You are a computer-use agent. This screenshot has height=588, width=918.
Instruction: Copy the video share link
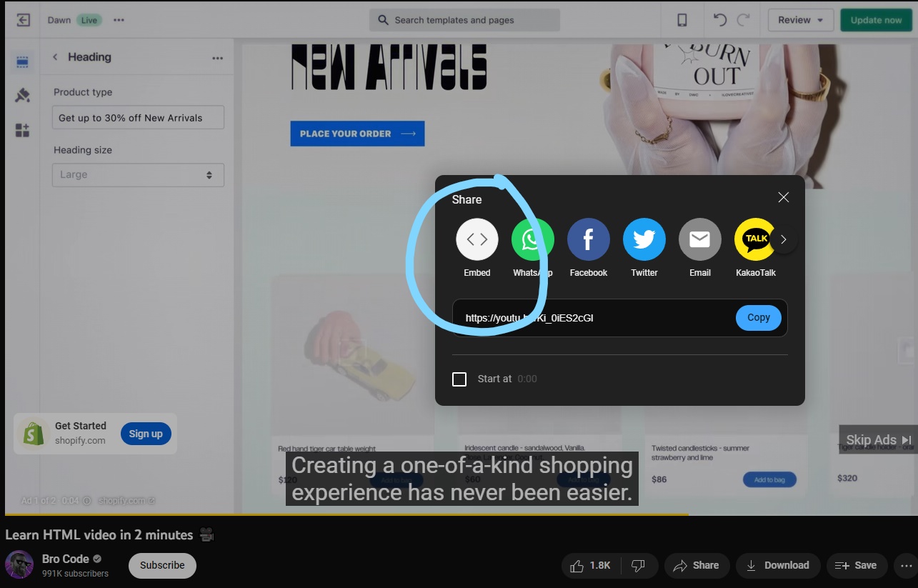[758, 318]
